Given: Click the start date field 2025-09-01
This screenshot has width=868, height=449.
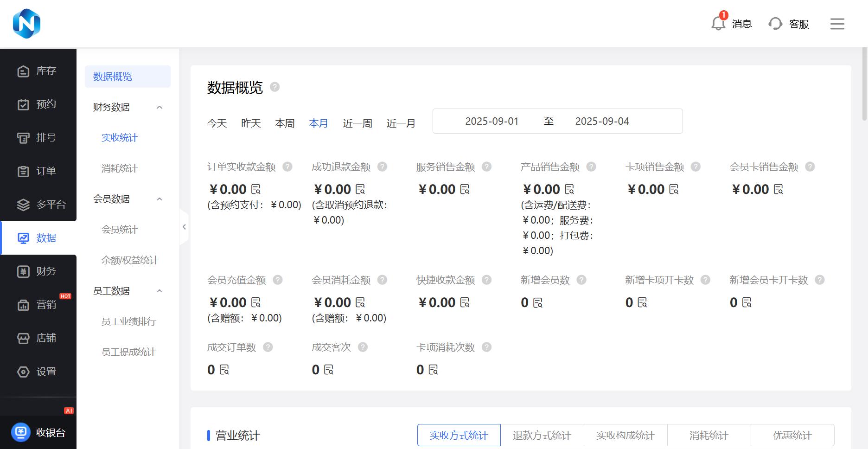Looking at the screenshot, I should pyautogui.click(x=491, y=121).
